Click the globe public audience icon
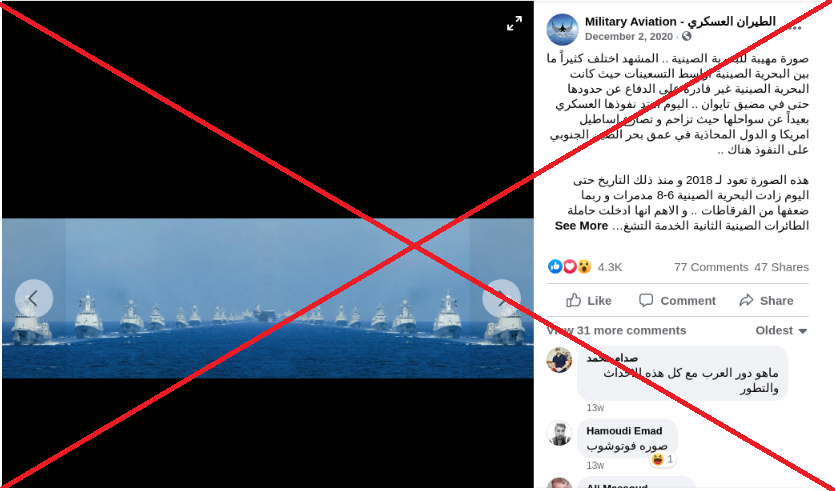This screenshot has width=836, height=491. 687,36
